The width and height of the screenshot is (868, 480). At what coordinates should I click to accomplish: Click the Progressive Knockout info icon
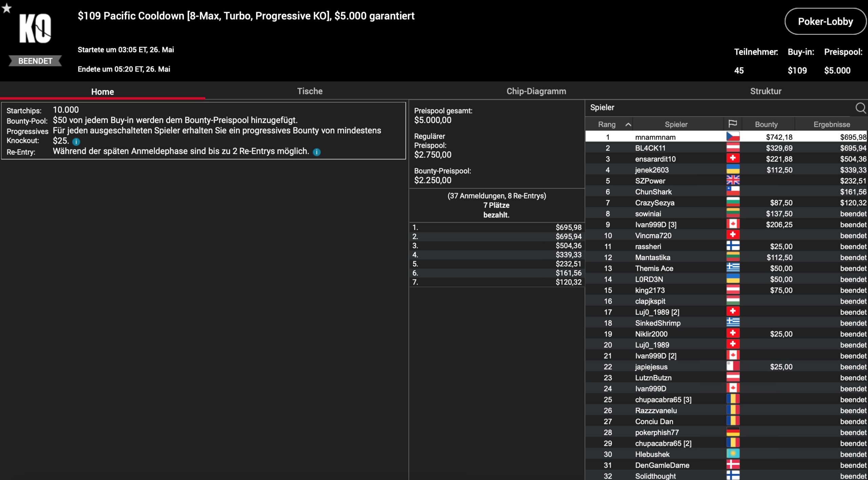coord(76,142)
